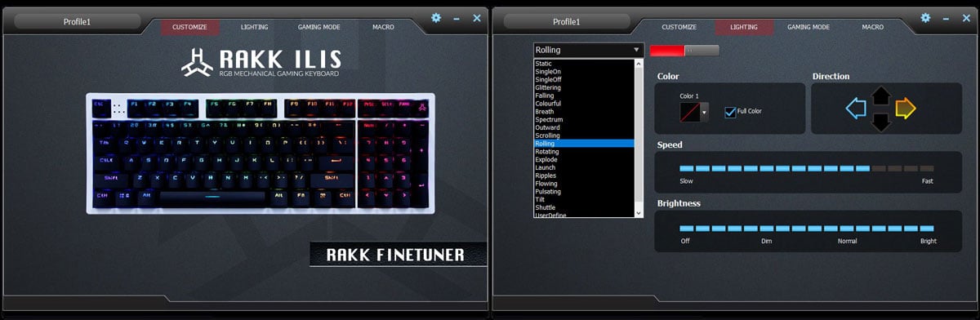The height and width of the screenshot is (320, 980).
Task: Click the Profile1 button in left window
Action: pos(77,21)
